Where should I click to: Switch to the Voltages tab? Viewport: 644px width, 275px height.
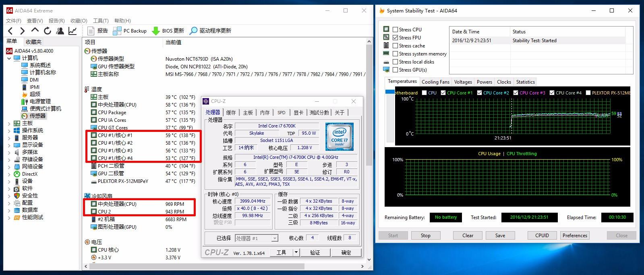coord(463,82)
